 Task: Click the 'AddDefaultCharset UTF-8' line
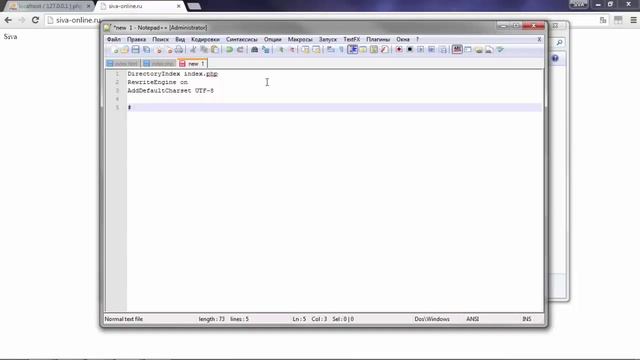[171, 91]
